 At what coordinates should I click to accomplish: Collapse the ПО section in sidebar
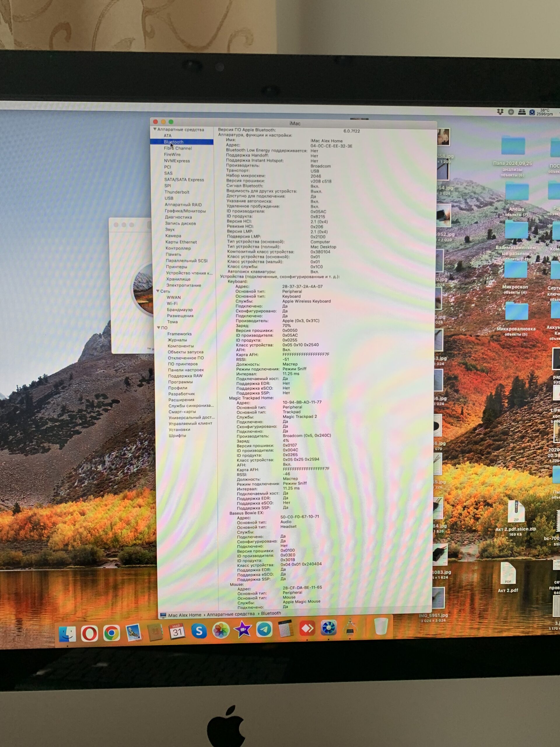coord(159,328)
